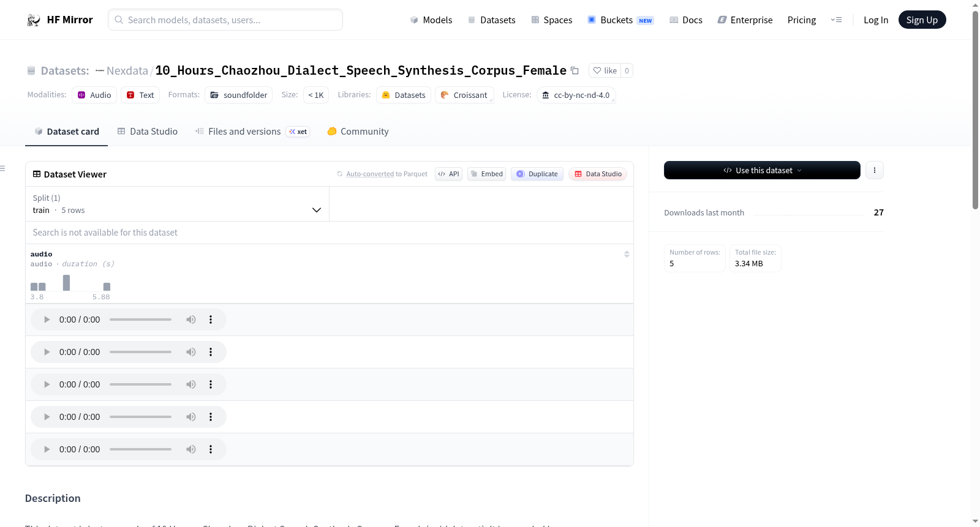Open the dataset three-dot menu button
This screenshot has width=980, height=527.
875,170
